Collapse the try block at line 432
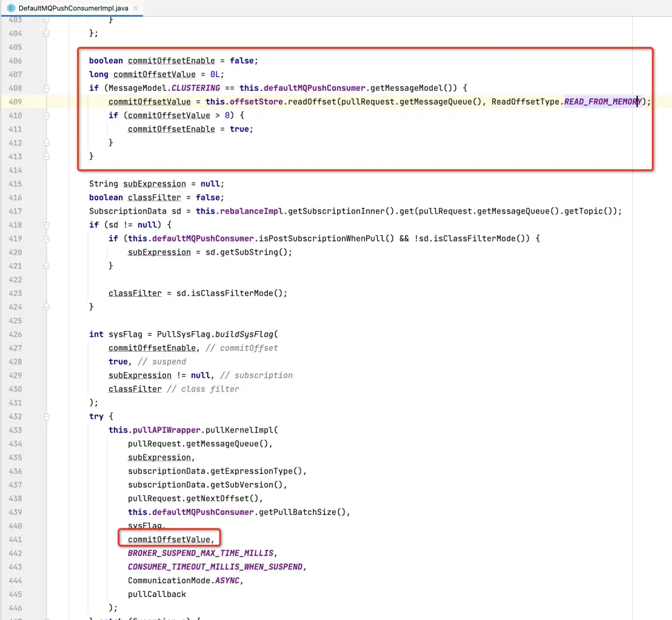The width and height of the screenshot is (672, 620). [47, 417]
